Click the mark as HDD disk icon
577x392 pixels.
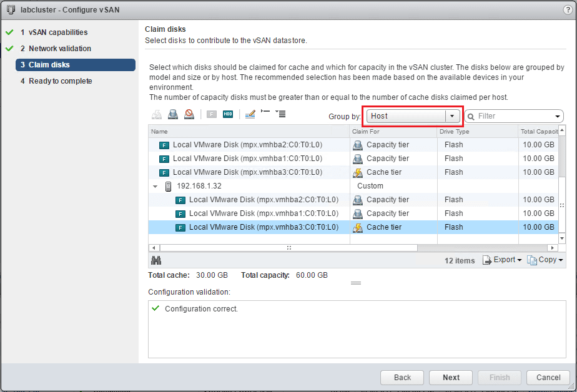(228, 115)
